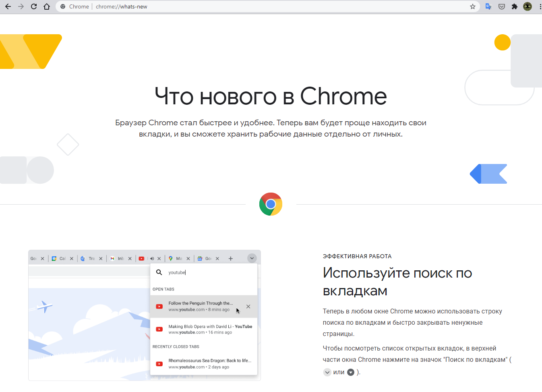542x392 pixels.
Task: Open the Pocket extension icon
Action: 502,6
